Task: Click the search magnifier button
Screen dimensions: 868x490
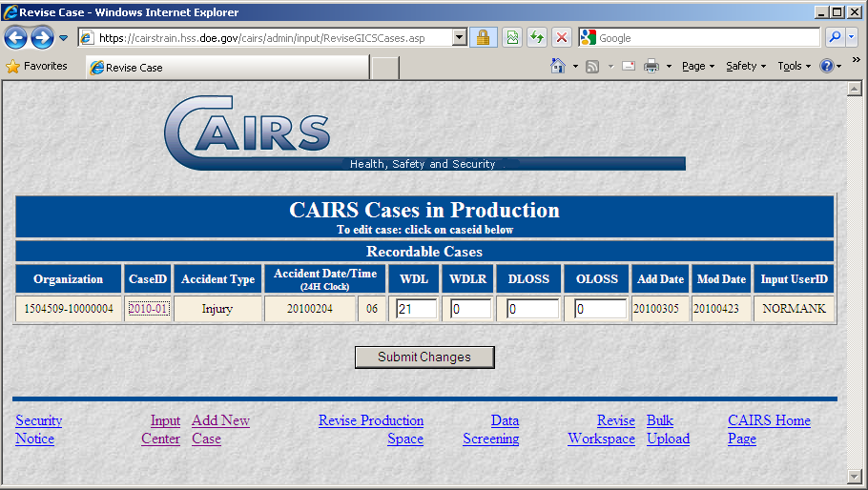Action: [x=835, y=37]
